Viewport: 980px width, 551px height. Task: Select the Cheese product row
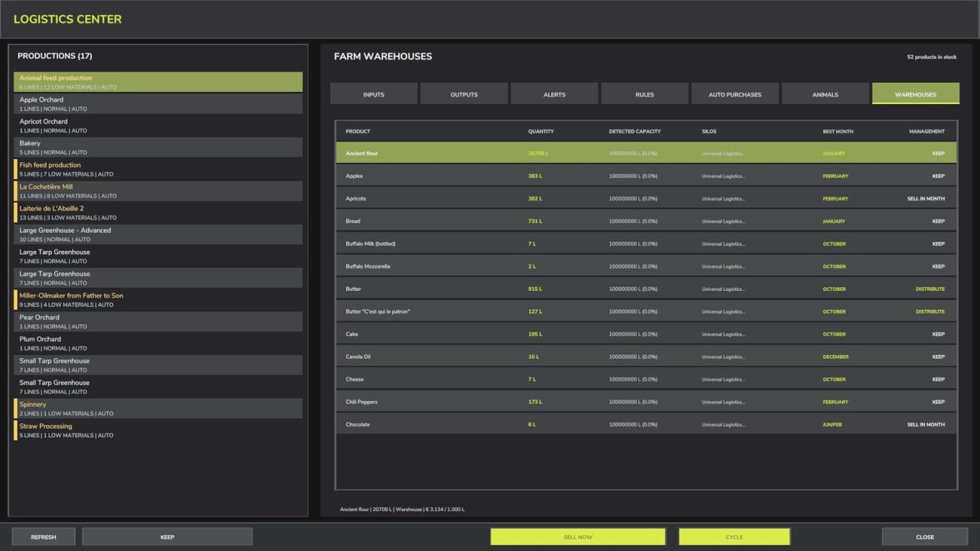tap(646, 379)
